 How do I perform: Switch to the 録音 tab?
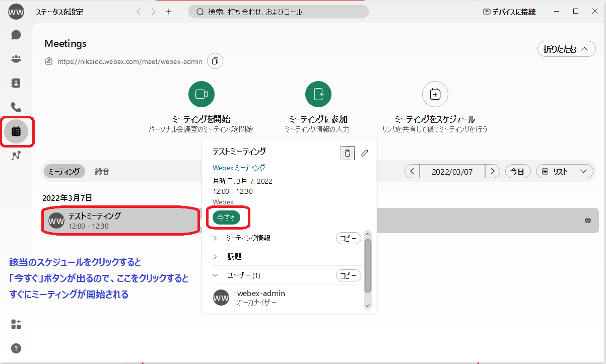(x=102, y=172)
